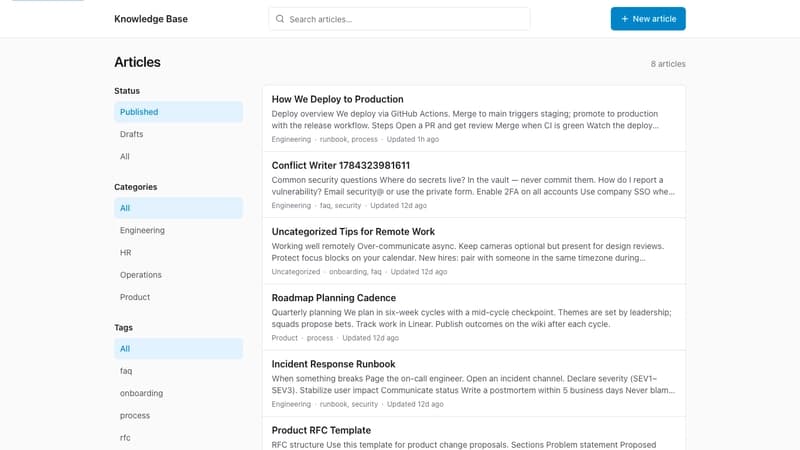Click the Status section heading
The image size is (800, 450).
(127, 91)
